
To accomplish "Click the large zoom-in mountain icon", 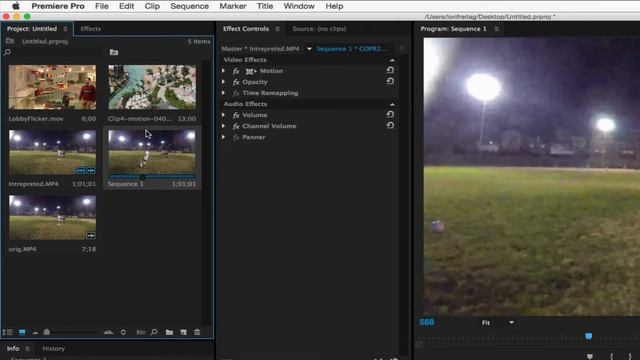I will point(108,332).
